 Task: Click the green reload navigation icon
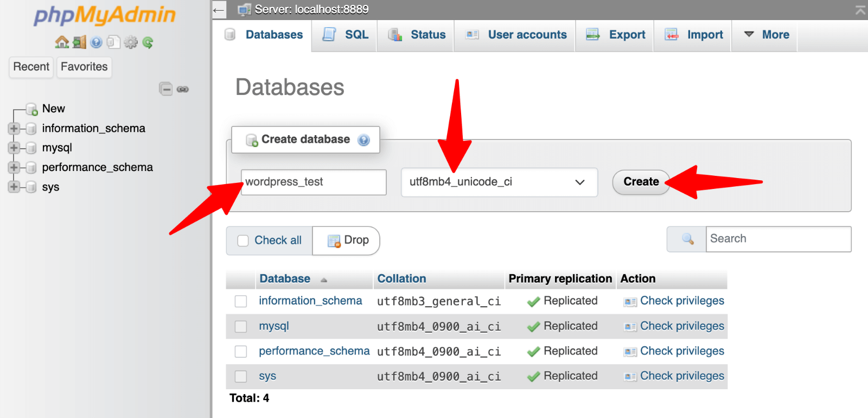point(148,42)
